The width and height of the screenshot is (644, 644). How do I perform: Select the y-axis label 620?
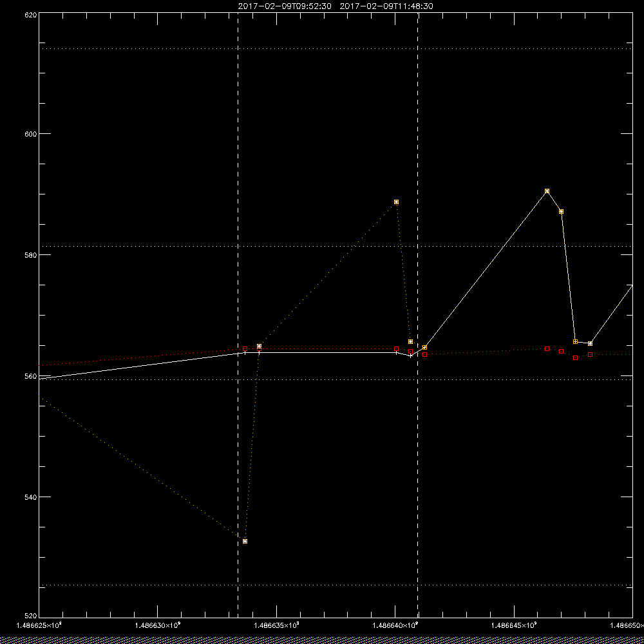(x=32, y=14)
